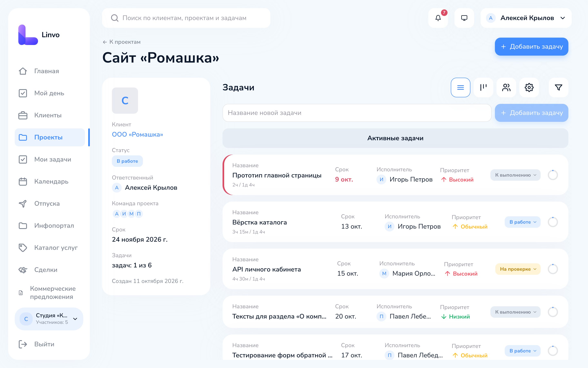The image size is (588, 368).
Task: Open status dropdown for Вёрстка каталога
Action: pos(523,222)
